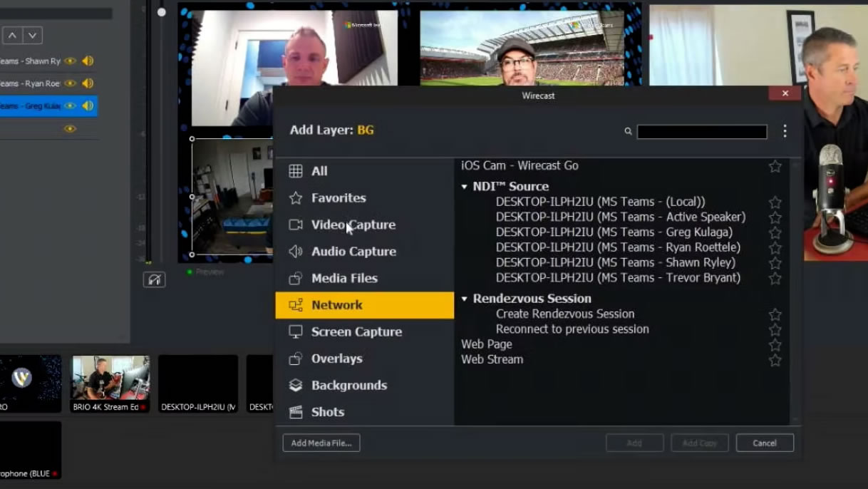Open the Overlays category
Screen dimensions: 868x489
pos(365,359)
